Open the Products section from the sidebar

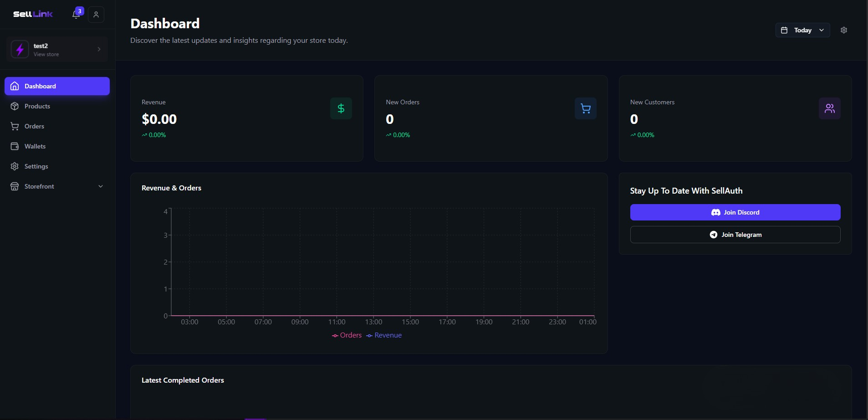coord(36,106)
